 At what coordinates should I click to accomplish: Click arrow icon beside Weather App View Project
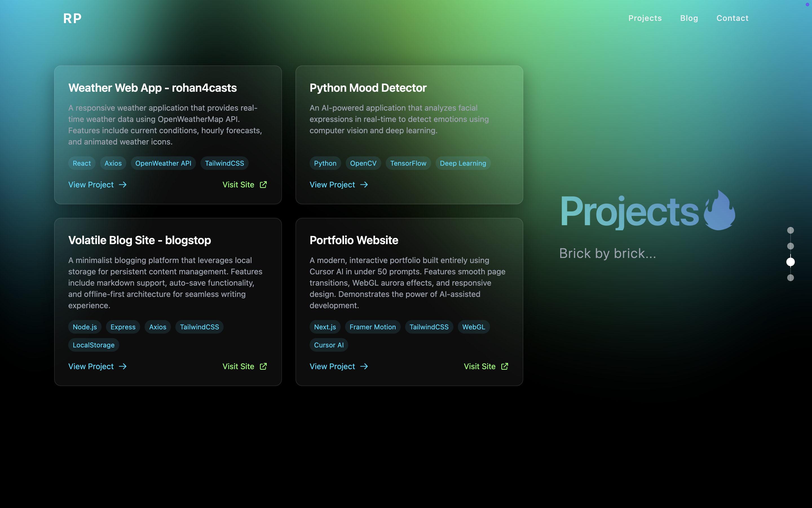click(123, 185)
